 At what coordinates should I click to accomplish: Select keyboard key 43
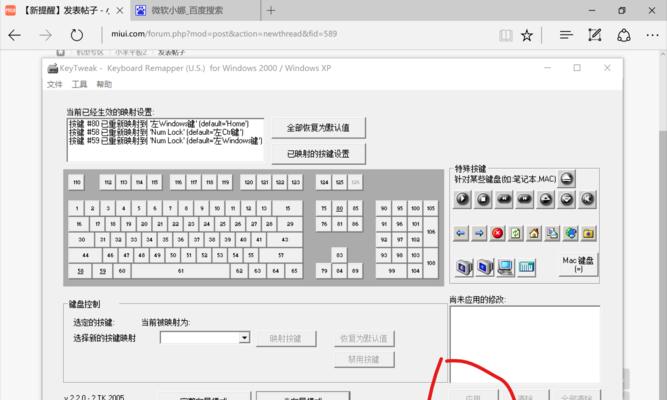[x=285, y=240]
